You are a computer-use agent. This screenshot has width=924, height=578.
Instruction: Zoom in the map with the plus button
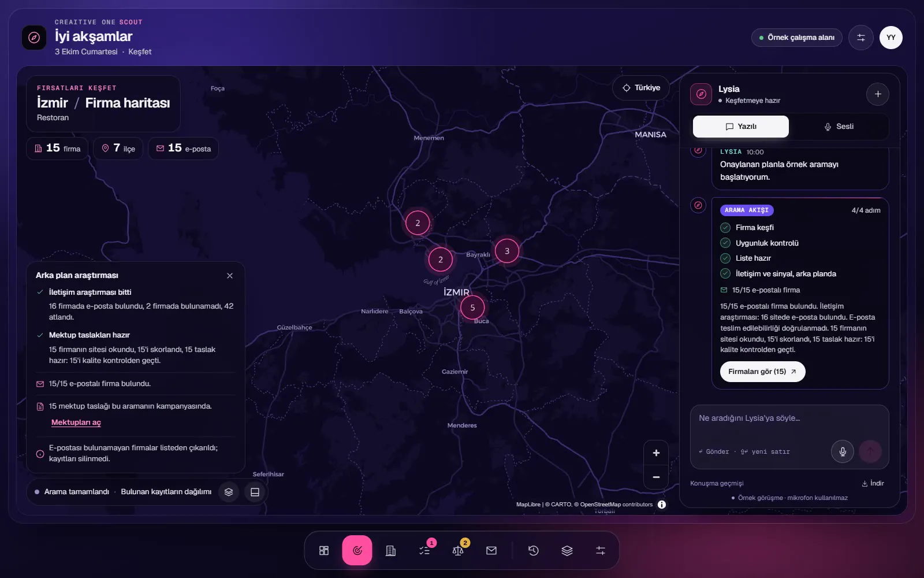[x=656, y=453]
